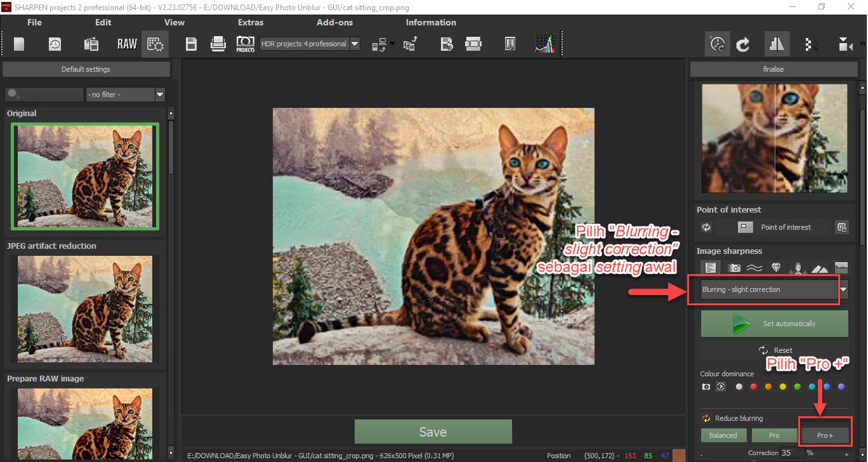868x462 pixels.
Task: Open the RAW module
Action: 127,44
